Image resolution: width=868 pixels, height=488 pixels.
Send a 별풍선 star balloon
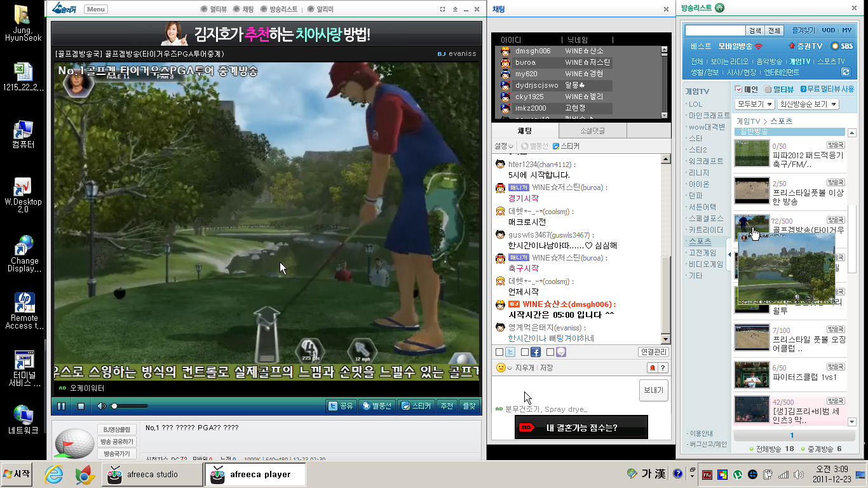tap(377, 406)
